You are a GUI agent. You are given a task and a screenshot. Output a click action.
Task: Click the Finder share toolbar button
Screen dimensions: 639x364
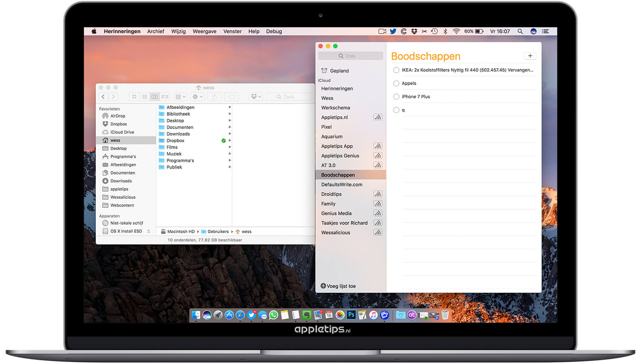click(215, 97)
